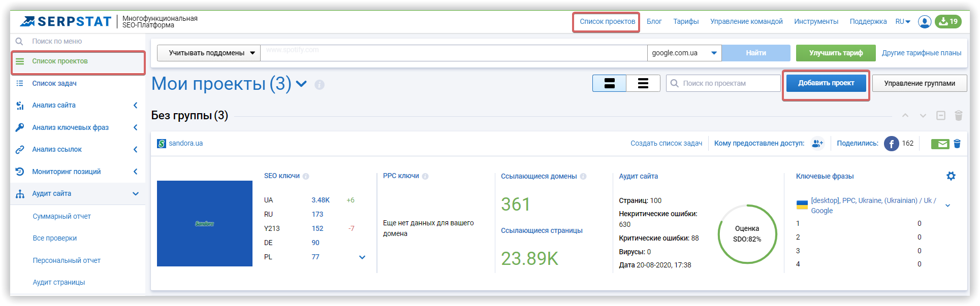The height and width of the screenshot is (306, 980).
Task: Click the domain search input field
Action: pyautogui.click(x=454, y=53)
